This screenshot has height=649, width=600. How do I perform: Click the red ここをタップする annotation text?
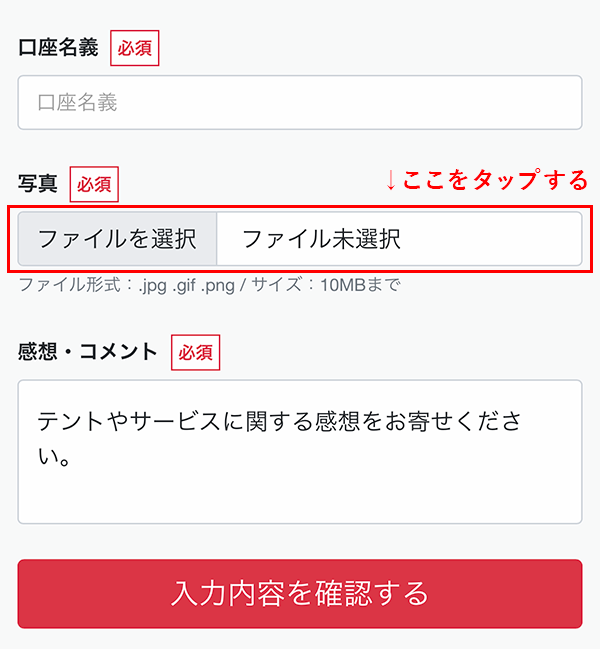pos(495,180)
